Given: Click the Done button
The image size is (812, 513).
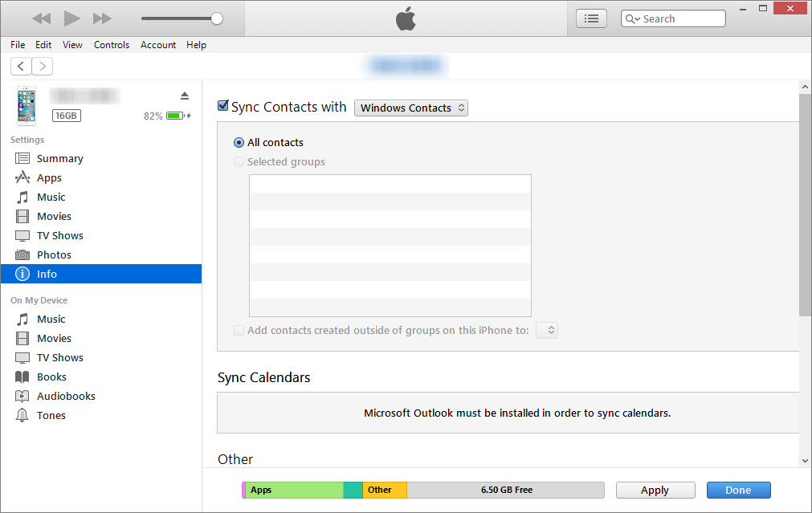Looking at the screenshot, I should [x=738, y=491].
